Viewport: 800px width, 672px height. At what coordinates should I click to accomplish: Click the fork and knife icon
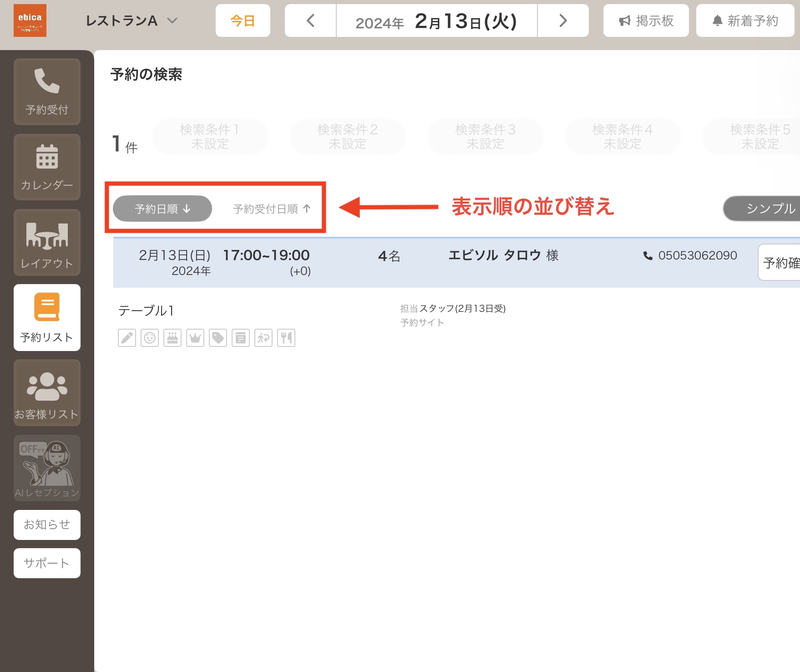286,338
